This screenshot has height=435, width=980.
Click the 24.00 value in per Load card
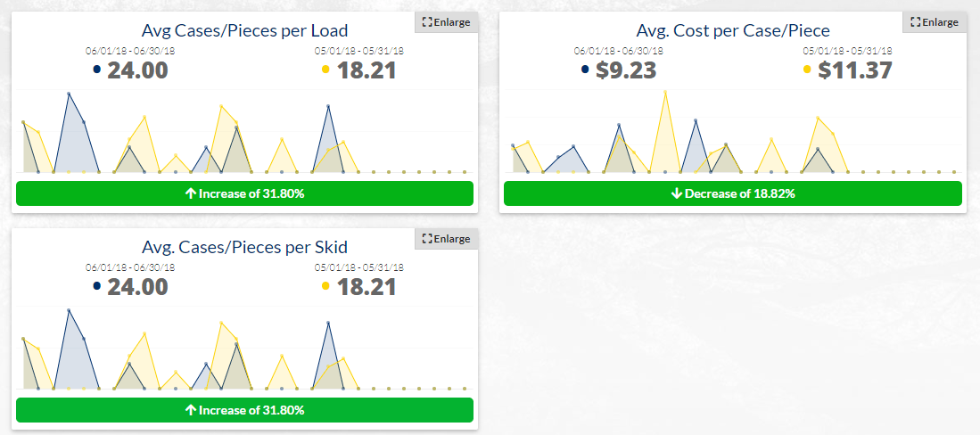137,70
